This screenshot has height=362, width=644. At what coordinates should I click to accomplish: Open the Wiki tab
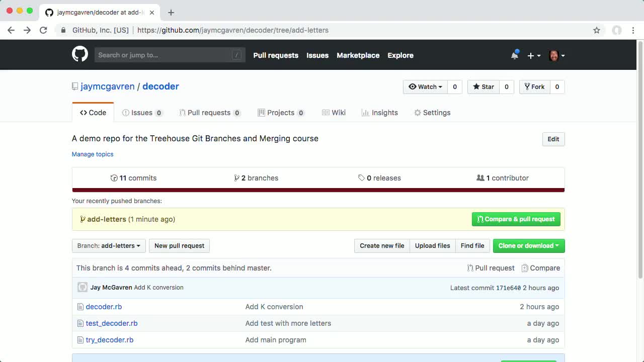[x=334, y=113]
